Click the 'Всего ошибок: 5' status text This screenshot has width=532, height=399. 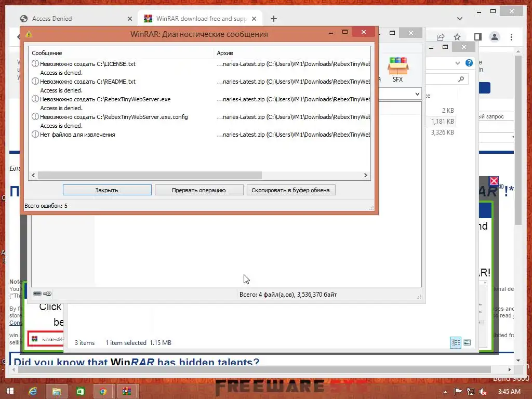tap(46, 206)
